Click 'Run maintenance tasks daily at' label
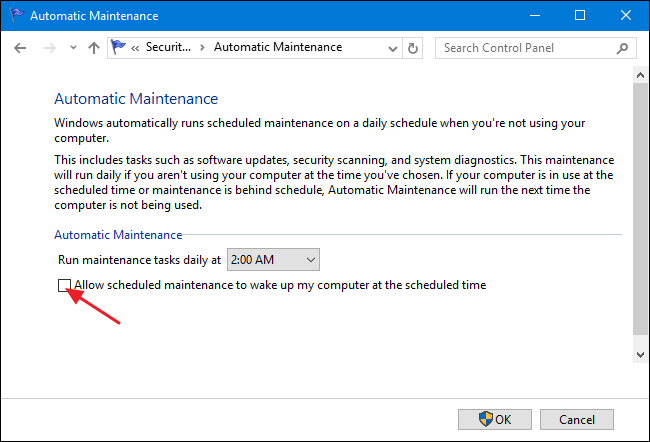650x442 pixels. tap(140, 260)
